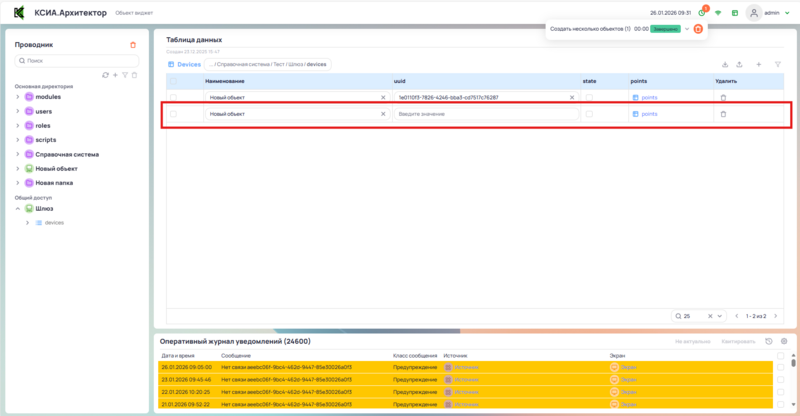Click the download icon above the data table

tap(724, 64)
